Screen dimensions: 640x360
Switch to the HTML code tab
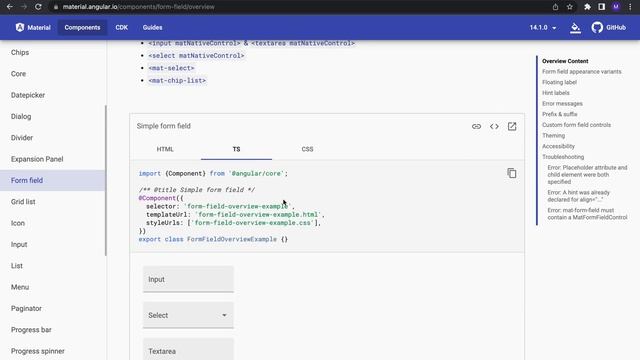165,149
